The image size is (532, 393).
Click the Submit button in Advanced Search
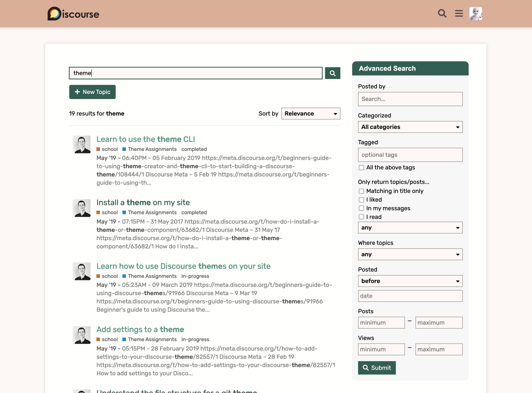pos(377,368)
